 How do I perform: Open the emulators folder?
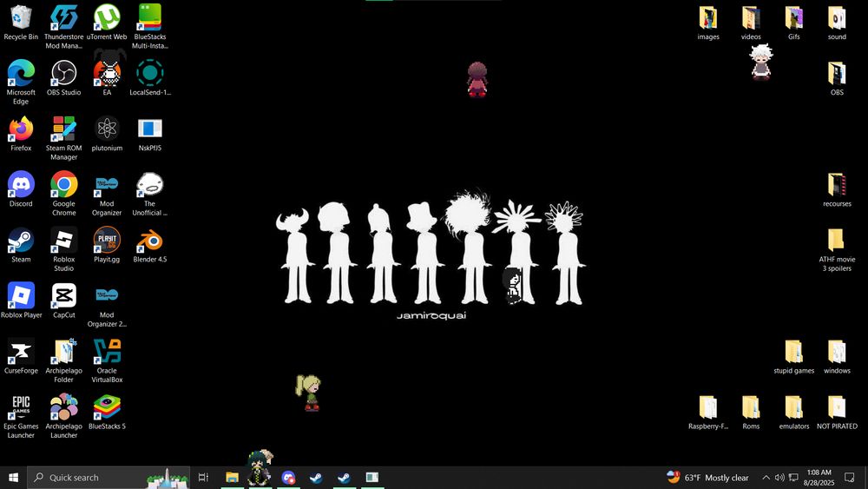[794, 413]
